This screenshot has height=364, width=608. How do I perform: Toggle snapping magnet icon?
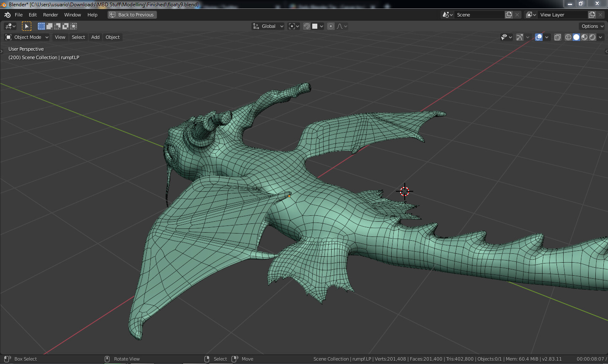307,26
